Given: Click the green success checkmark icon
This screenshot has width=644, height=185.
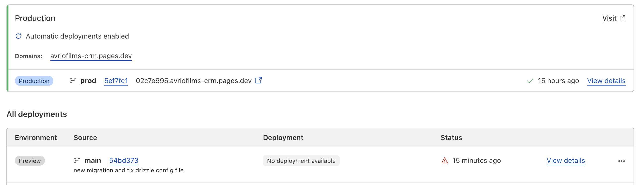Looking at the screenshot, I should point(530,81).
